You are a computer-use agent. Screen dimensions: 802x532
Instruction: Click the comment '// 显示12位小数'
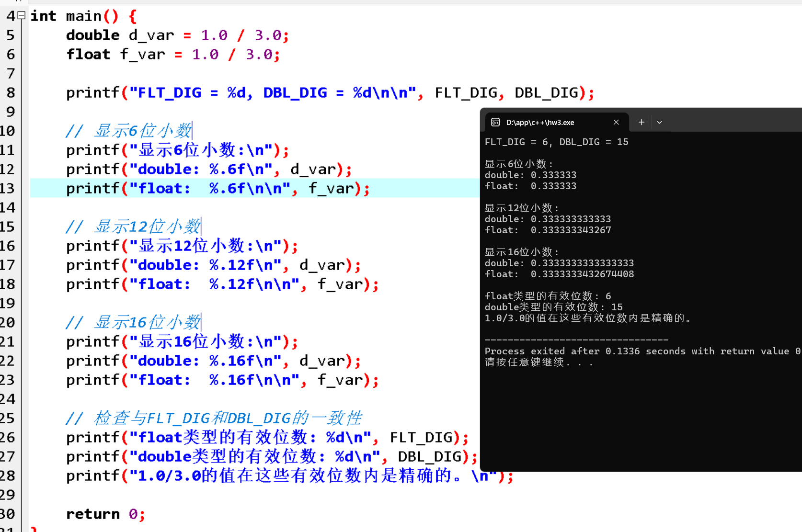(x=133, y=227)
